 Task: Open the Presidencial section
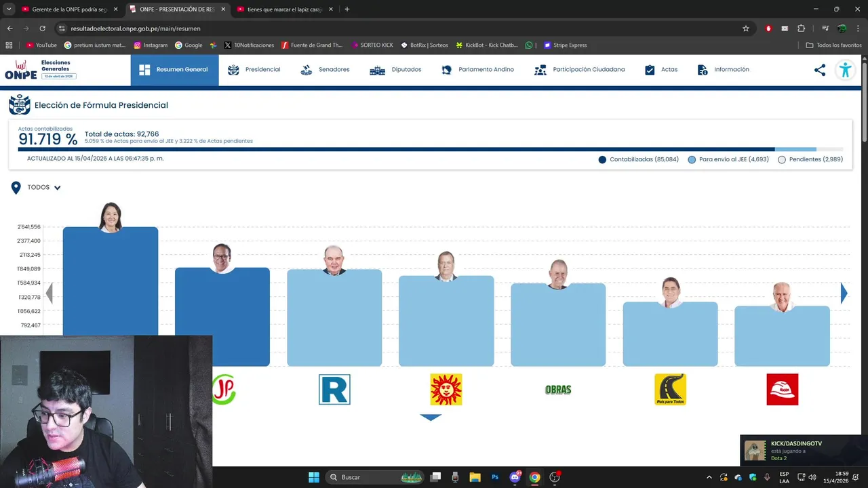tap(254, 70)
